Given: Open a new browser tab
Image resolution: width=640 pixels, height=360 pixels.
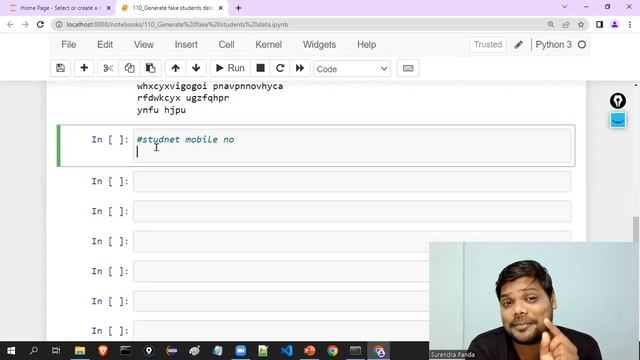Looking at the screenshot, I should coord(238,8).
